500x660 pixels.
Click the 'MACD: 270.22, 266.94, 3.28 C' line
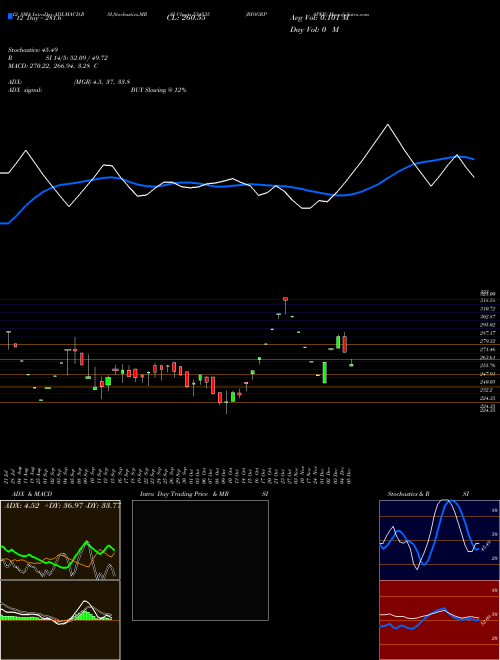pyautogui.click(x=53, y=66)
